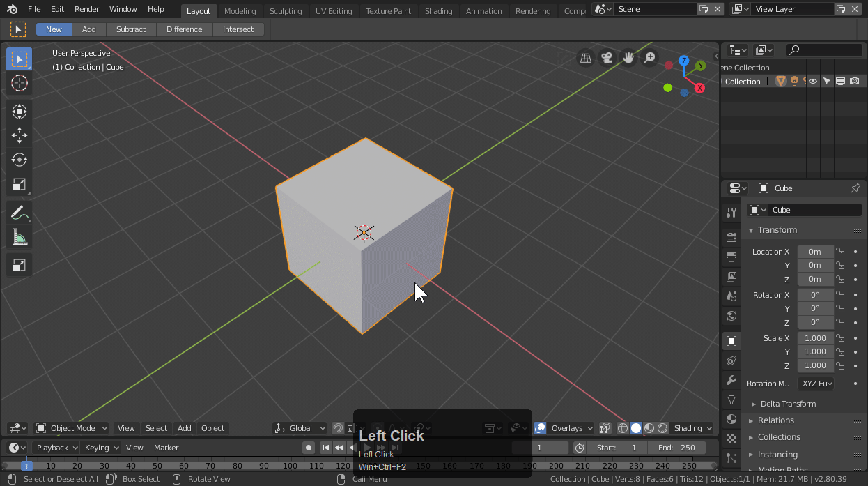This screenshot has width=868, height=486.
Task: Select the Measure tool
Action: click(x=19, y=238)
